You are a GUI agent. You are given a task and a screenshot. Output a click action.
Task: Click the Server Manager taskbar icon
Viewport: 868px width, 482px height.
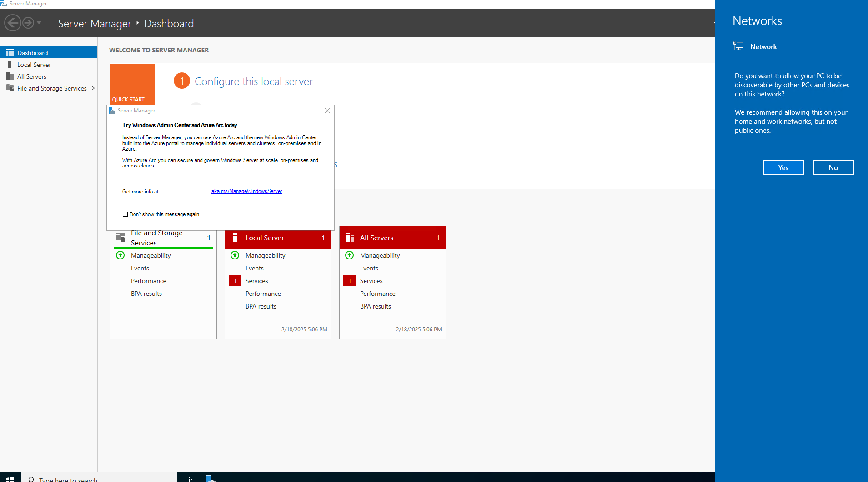(211, 478)
